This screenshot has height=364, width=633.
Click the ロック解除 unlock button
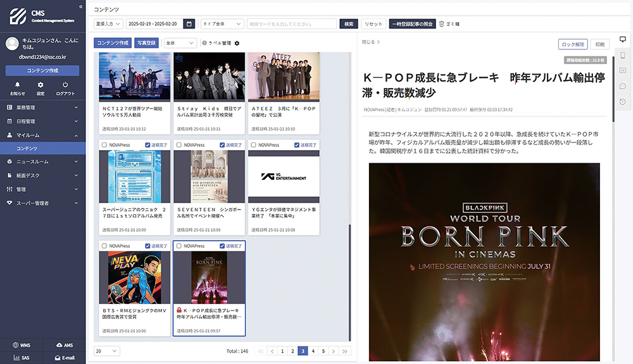[x=573, y=44]
